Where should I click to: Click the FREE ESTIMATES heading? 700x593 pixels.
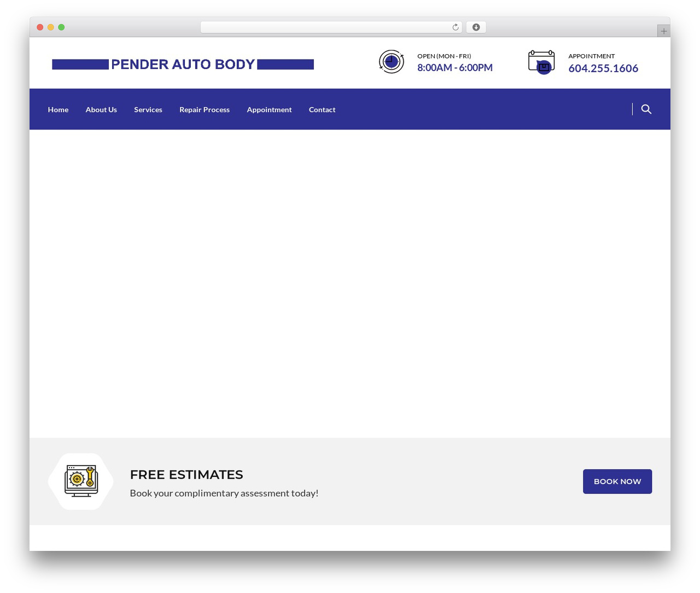[186, 475]
